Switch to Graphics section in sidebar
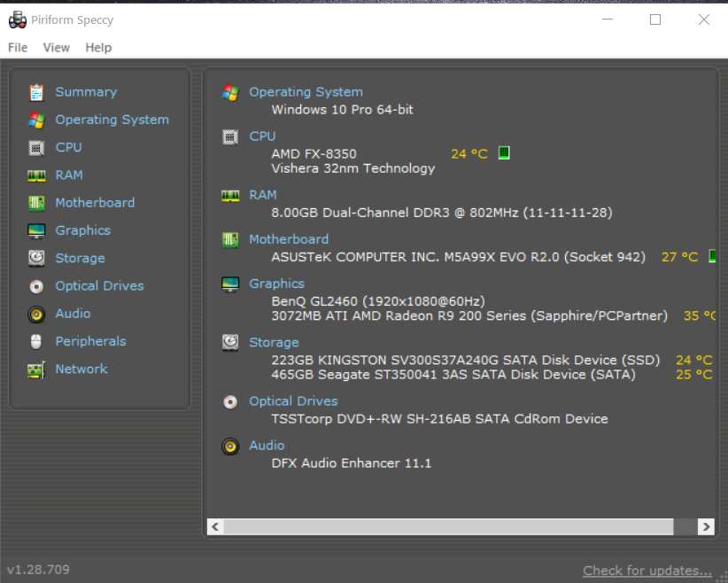Screen dimensions: 728x583 pyautogui.click(x=83, y=230)
